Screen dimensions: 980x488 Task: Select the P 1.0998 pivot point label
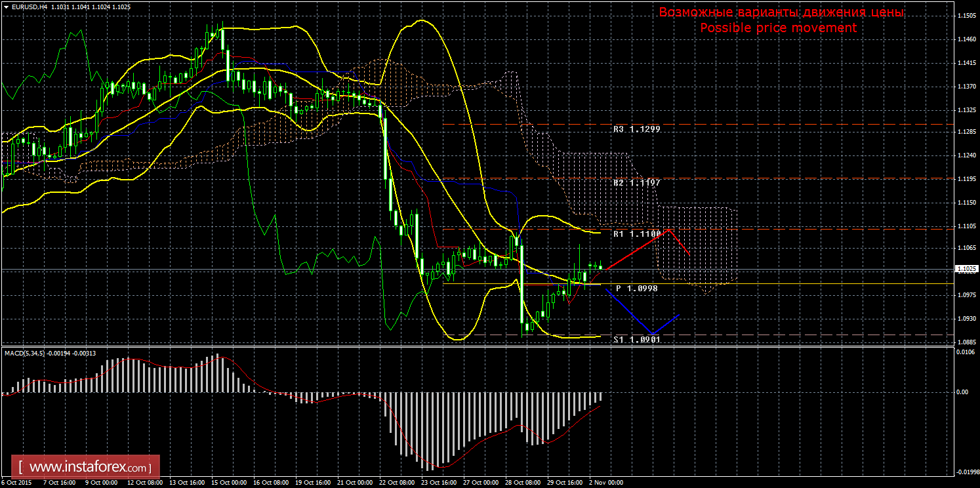coord(636,288)
